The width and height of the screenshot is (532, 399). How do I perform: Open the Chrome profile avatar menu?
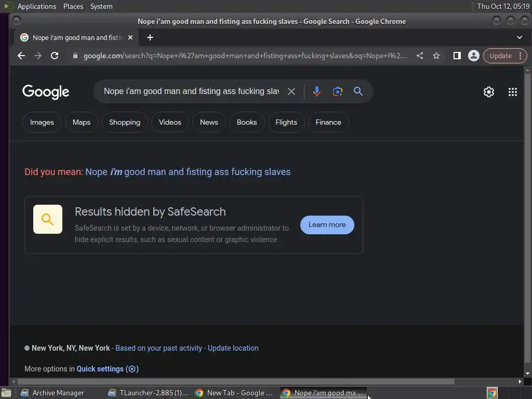coord(474,56)
